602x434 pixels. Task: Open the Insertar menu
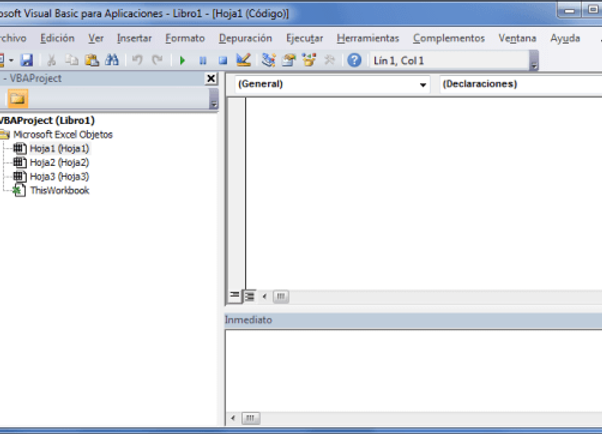click(x=134, y=38)
